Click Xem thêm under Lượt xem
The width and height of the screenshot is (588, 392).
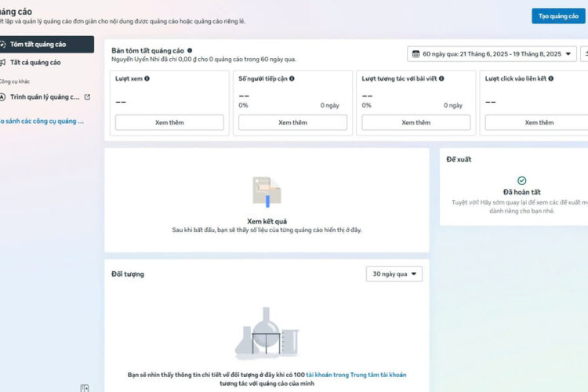coord(169,122)
